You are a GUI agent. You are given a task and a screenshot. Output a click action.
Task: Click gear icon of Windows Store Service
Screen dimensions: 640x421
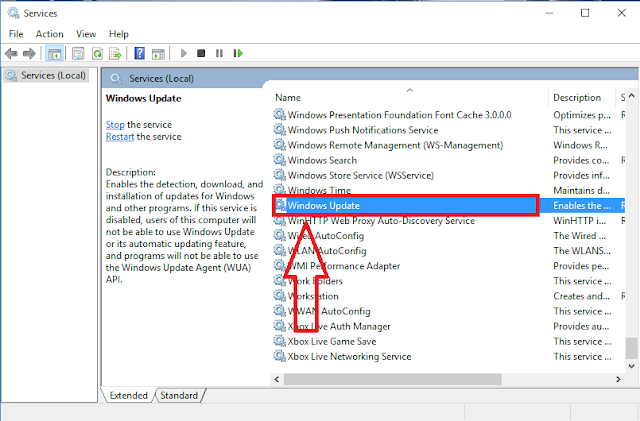point(280,175)
